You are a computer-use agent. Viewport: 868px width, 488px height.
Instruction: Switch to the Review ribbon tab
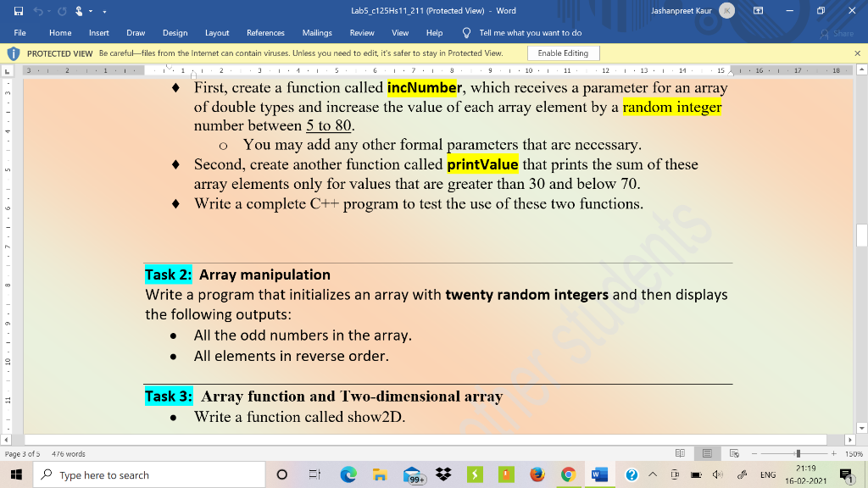[362, 33]
